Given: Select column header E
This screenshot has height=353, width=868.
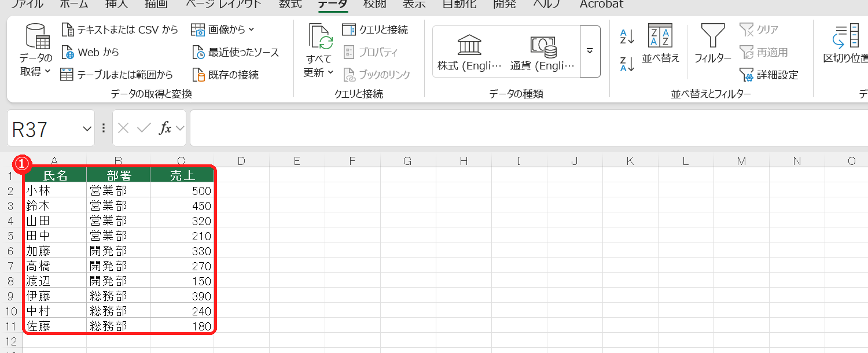Looking at the screenshot, I should click(297, 161).
